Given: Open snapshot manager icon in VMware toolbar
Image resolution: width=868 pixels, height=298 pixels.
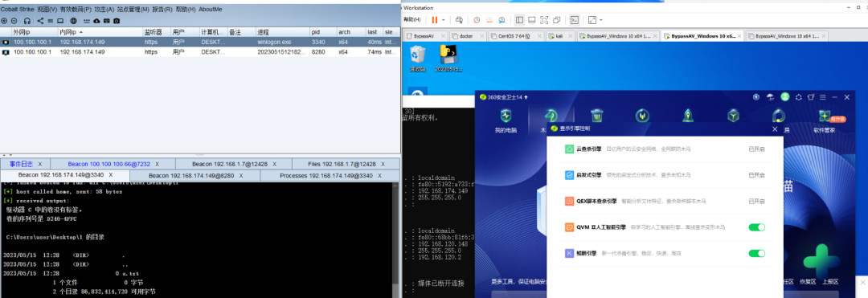Looking at the screenshot, I should [502, 20].
